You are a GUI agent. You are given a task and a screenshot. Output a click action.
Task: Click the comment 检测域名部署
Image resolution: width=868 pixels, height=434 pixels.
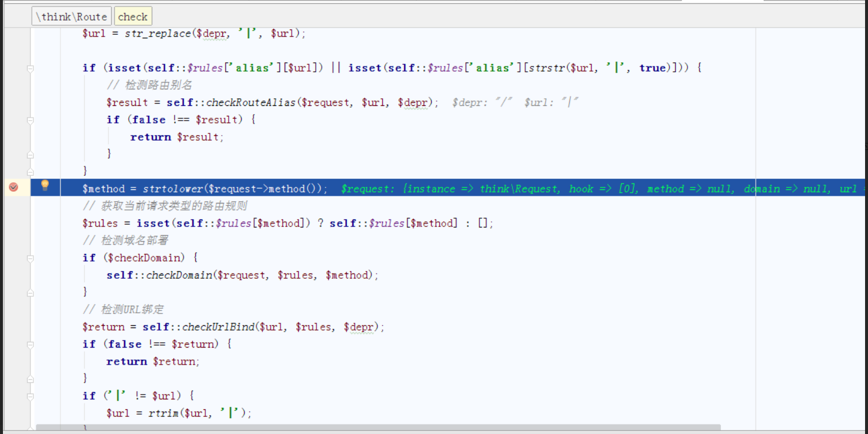click(126, 241)
